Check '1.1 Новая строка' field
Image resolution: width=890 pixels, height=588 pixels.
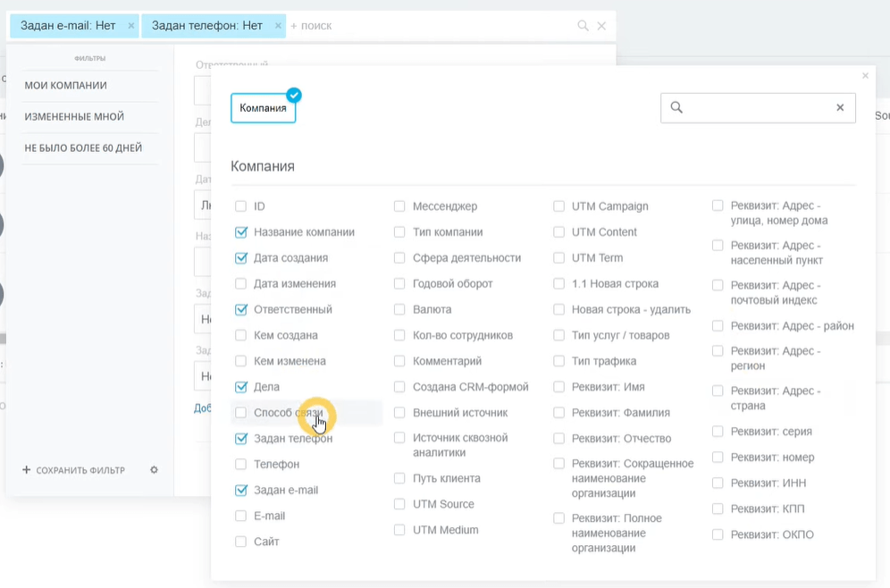coord(559,284)
